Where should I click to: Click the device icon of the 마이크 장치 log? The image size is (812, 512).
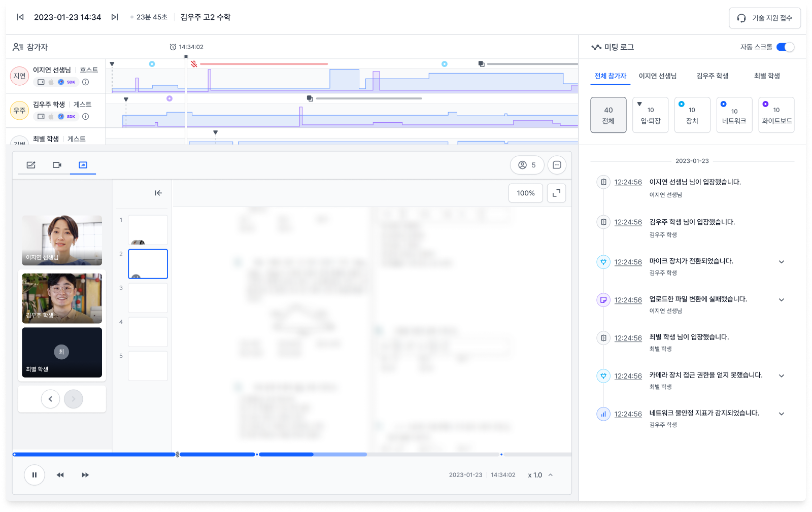click(603, 262)
